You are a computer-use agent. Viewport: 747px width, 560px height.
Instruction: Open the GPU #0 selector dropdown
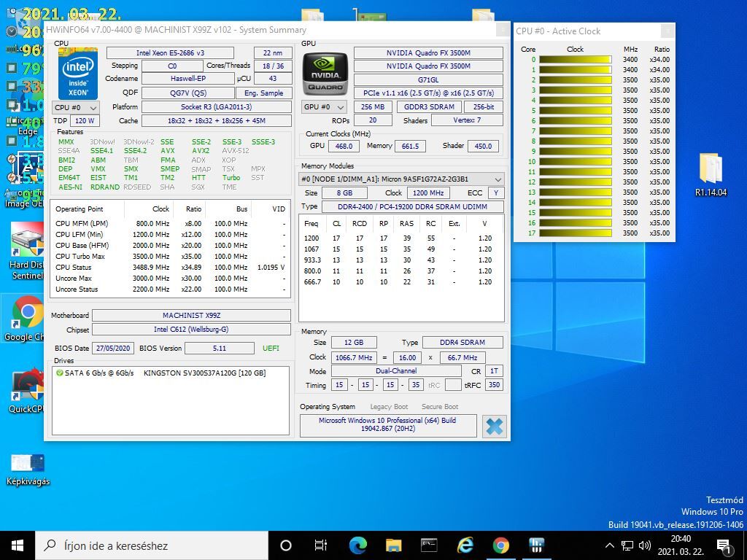[x=323, y=106]
